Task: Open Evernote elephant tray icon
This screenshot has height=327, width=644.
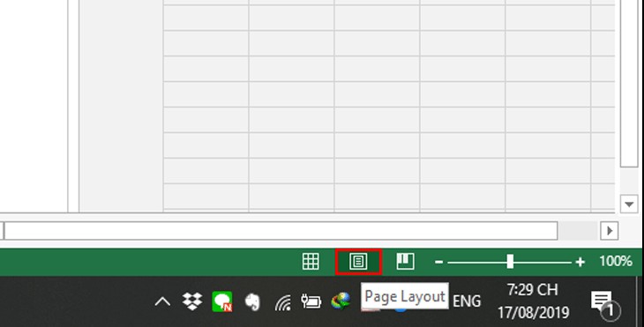Action: pyautogui.click(x=252, y=302)
